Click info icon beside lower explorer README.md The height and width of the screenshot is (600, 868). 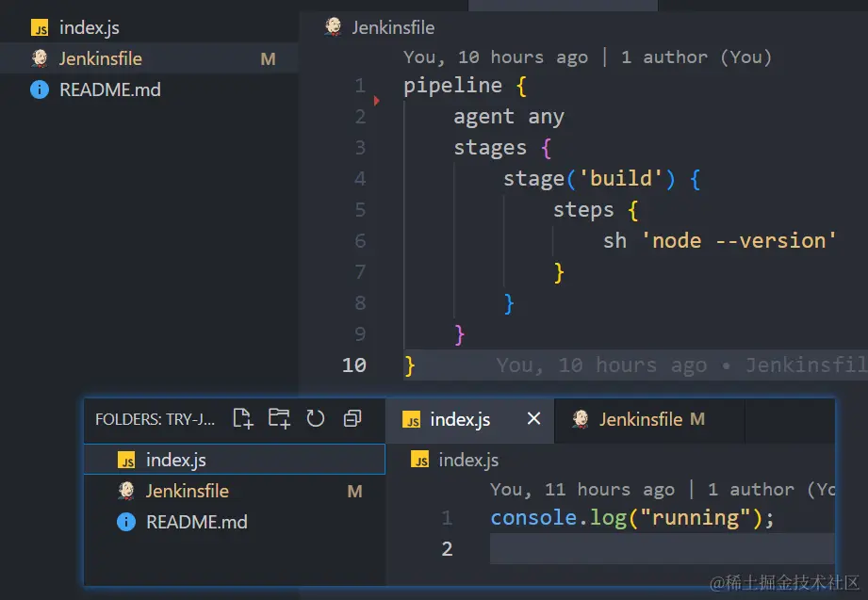(126, 522)
